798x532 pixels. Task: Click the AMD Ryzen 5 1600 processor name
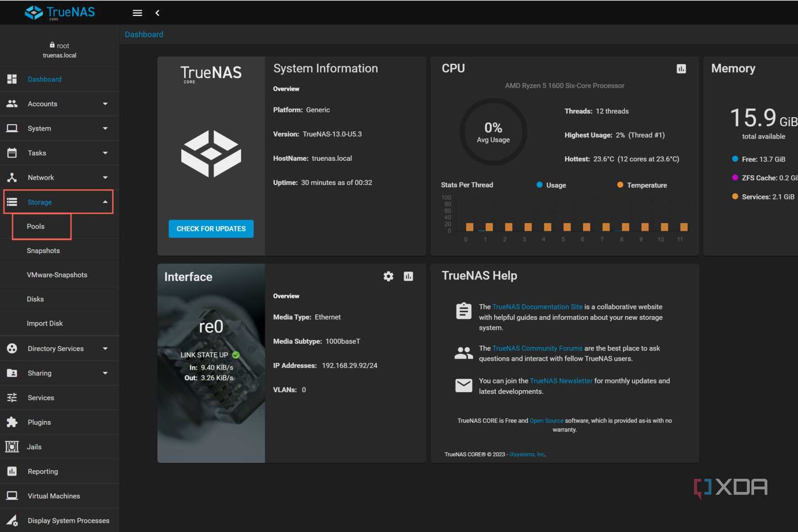[564, 86]
